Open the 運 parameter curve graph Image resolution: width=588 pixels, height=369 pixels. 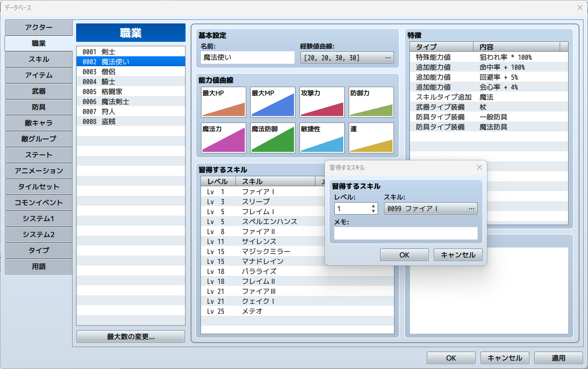pyautogui.click(x=371, y=137)
